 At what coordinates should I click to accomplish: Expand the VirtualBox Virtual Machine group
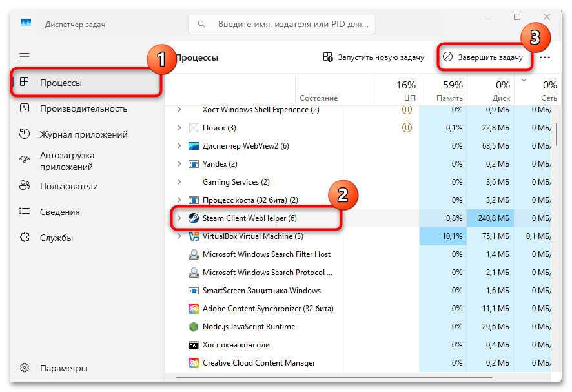pyautogui.click(x=179, y=236)
